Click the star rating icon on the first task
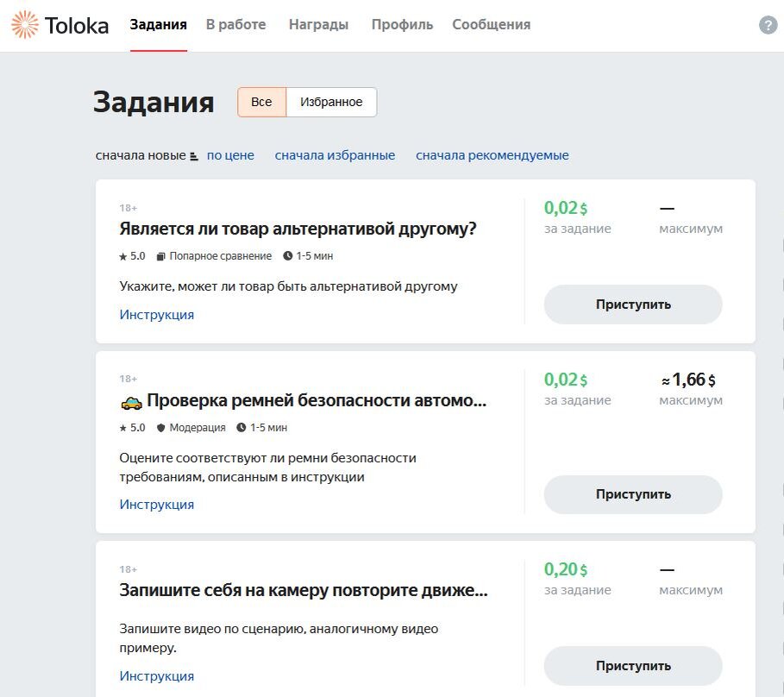 pyautogui.click(x=122, y=255)
